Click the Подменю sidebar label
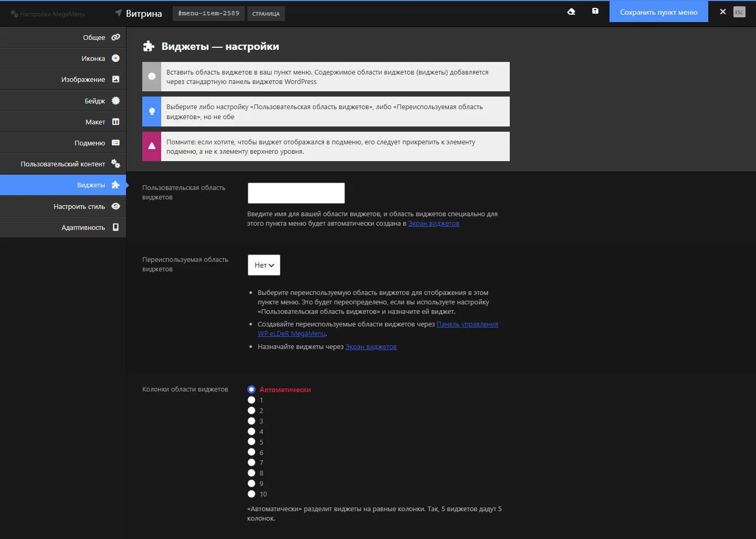Screen dimensions: 756x539 pyautogui.click(x=90, y=143)
